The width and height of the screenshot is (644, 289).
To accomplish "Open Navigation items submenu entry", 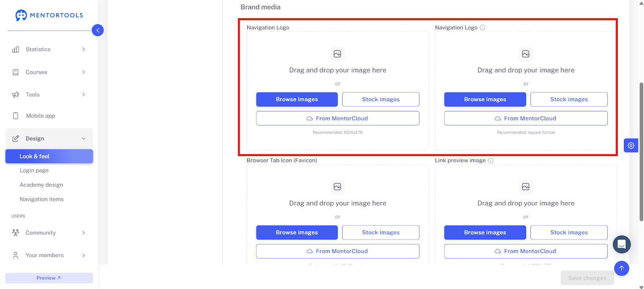I will pyautogui.click(x=41, y=199).
